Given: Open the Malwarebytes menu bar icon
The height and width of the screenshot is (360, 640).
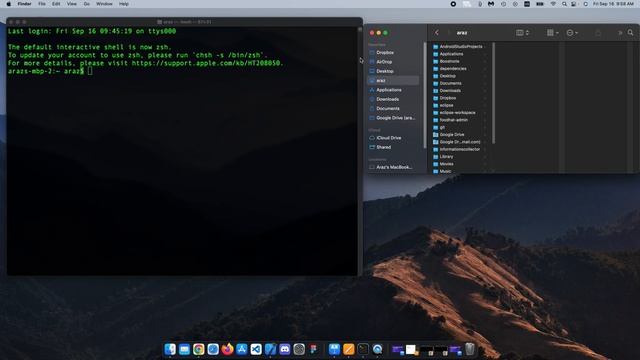Looking at the screenshot, I should (x=491, y=4).
